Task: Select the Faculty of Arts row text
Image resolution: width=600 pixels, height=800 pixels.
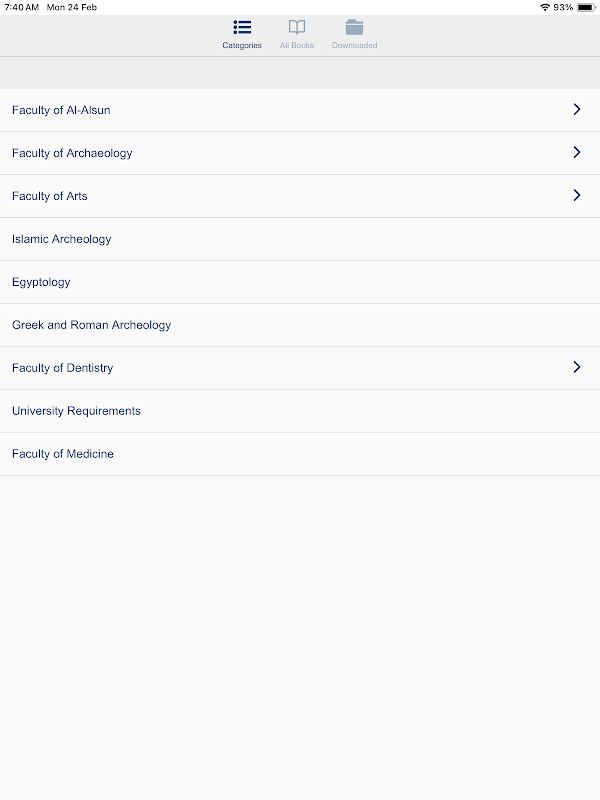Action: (49, 196)
